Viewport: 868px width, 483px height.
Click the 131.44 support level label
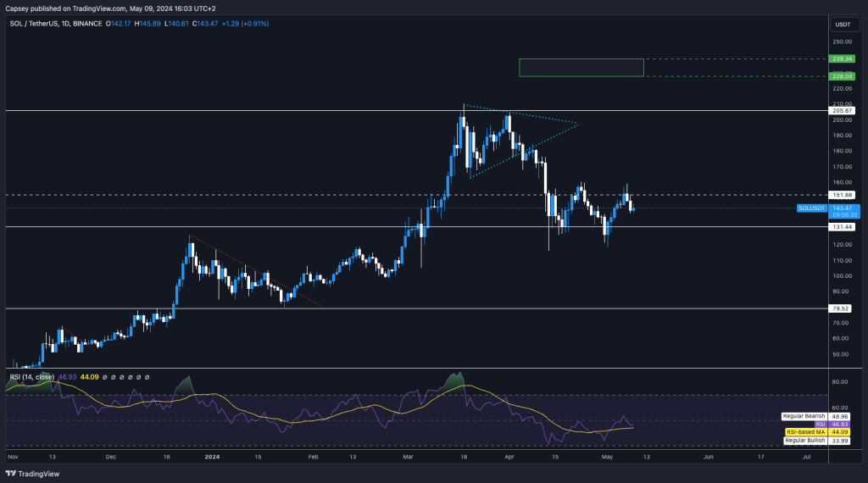842,227
